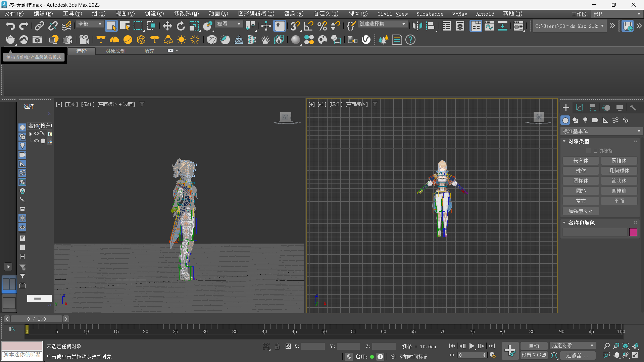Open the Curve Editor

point(489,26)
